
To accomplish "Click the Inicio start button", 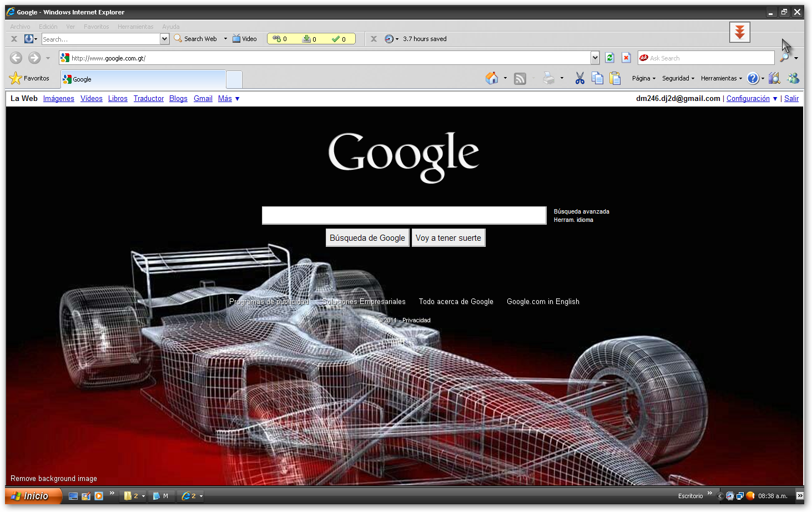I will (x=32, y=496).
